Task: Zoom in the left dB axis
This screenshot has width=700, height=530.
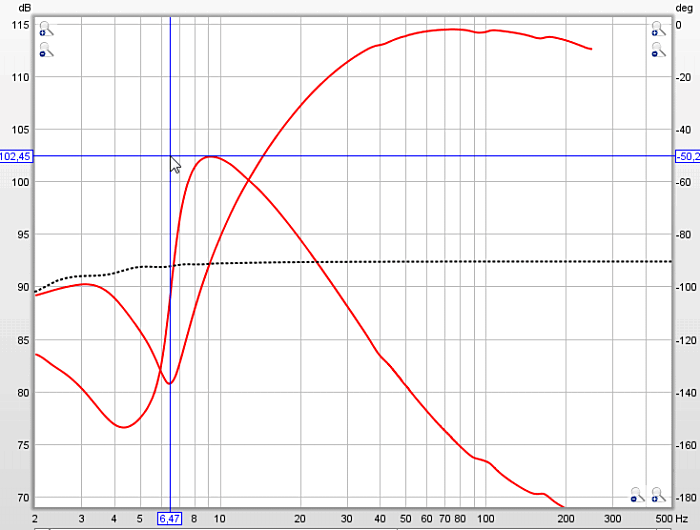Action: (x=46, y=29)
